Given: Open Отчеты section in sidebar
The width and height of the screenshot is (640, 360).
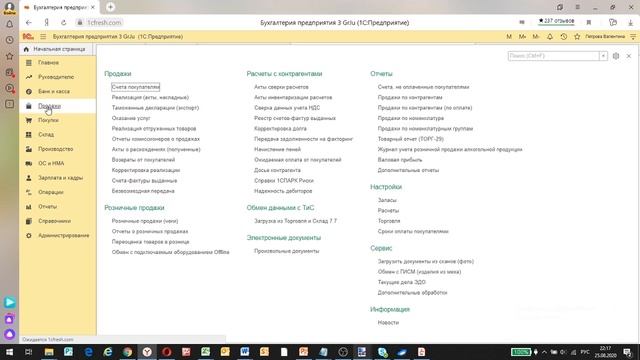Looking at the screenshot, I should [47, 207].
